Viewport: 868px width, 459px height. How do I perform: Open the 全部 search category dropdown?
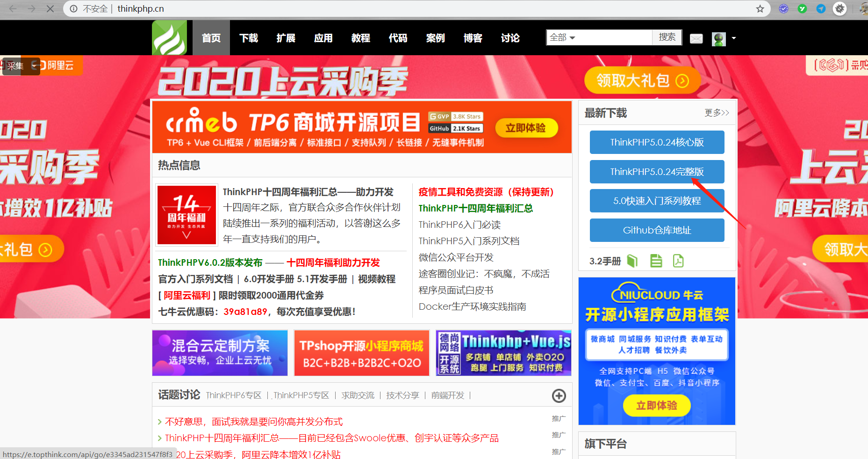(x=563, y=37)
